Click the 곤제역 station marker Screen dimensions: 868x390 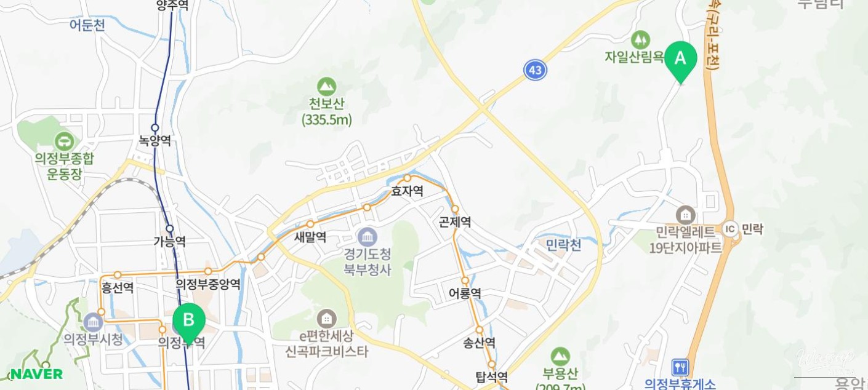coord(455,210)
